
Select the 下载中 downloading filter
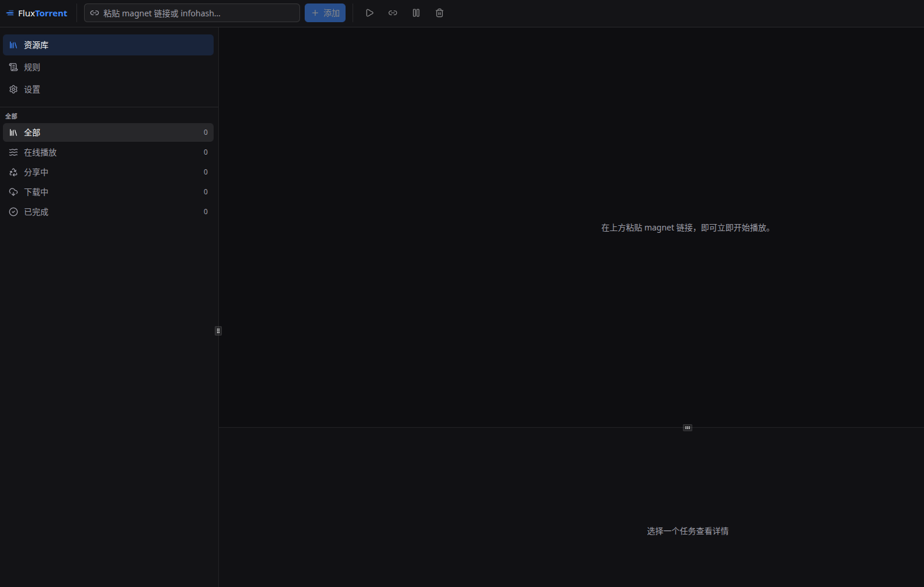[108, 192]
